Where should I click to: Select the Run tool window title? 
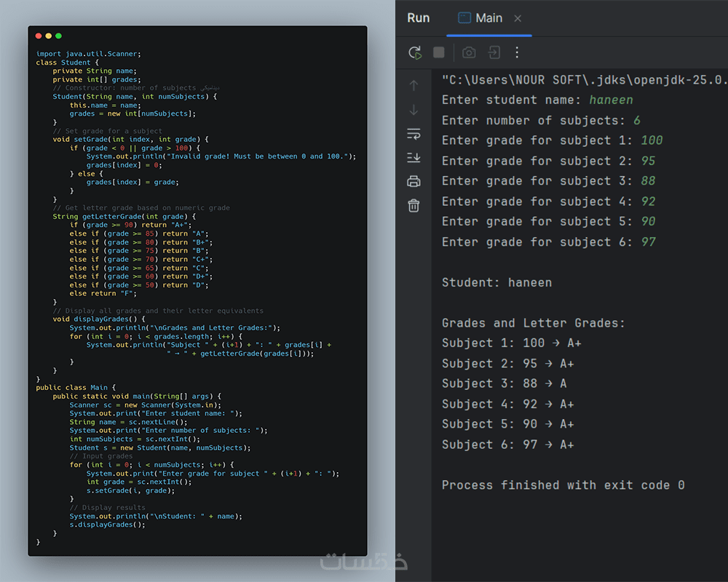click(x=418, y=18)
